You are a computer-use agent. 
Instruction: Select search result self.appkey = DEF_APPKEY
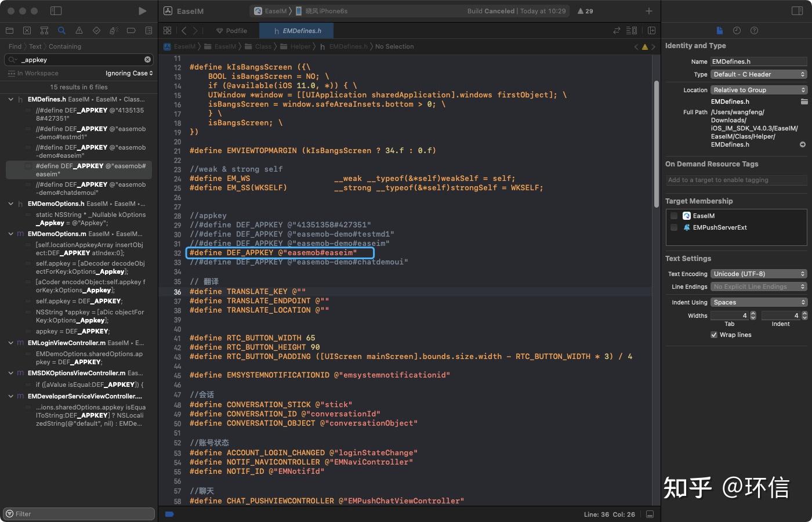(78, 301)
